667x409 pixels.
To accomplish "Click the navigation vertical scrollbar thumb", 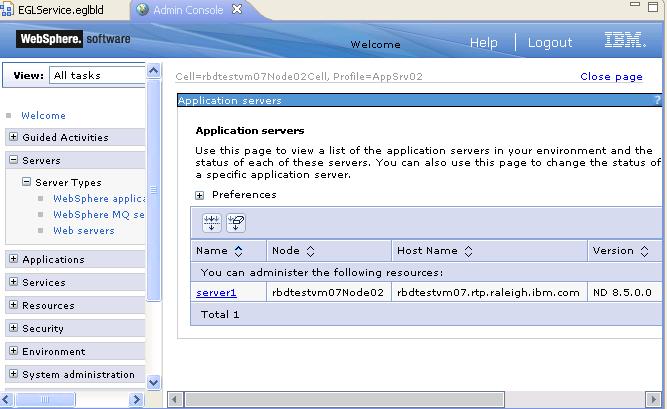I will click(154, 190).
